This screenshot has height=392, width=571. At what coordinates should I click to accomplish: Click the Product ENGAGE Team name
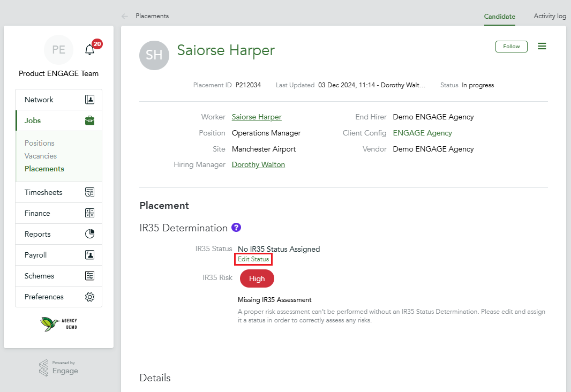point(58,73)
